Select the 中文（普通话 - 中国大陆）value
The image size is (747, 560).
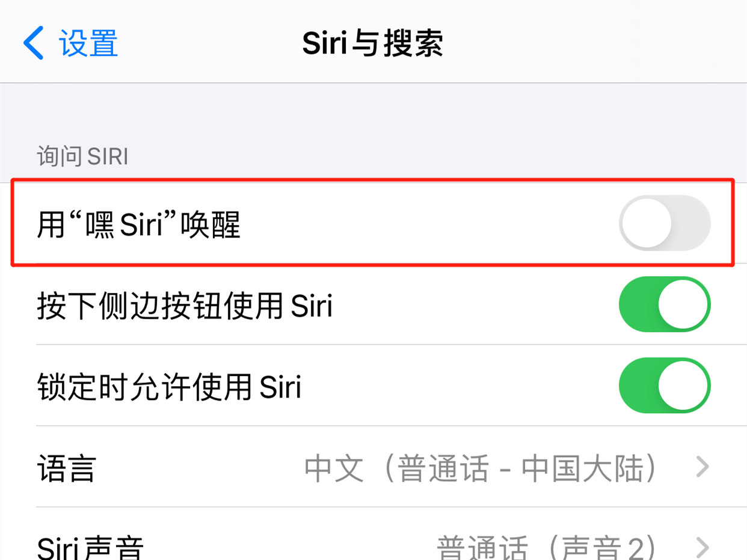[x=481, y=468]
